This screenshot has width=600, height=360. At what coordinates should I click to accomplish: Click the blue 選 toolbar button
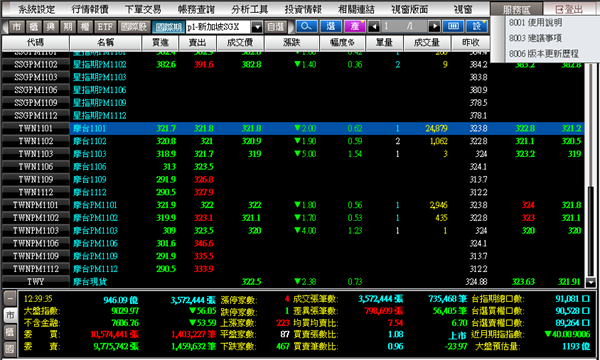click(331, 26)
